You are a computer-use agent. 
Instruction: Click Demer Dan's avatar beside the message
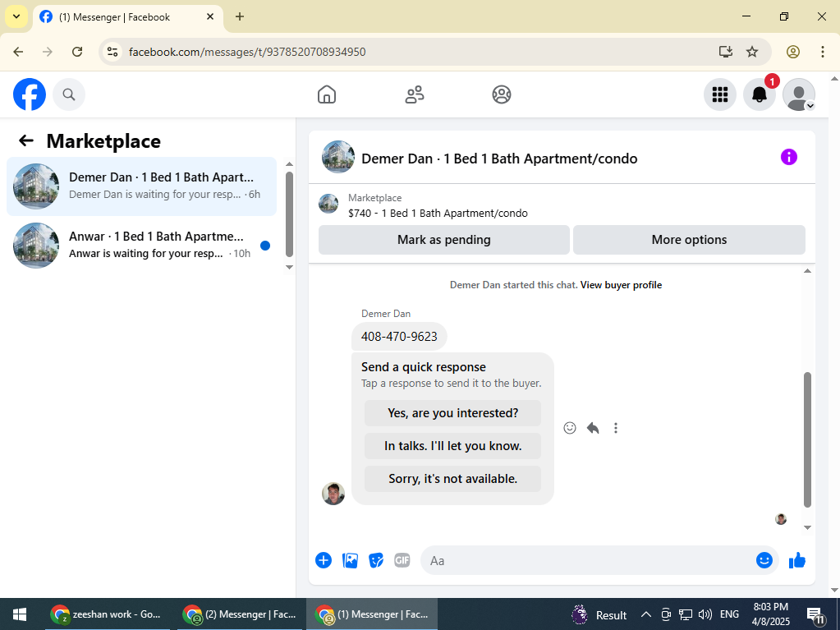333,494
